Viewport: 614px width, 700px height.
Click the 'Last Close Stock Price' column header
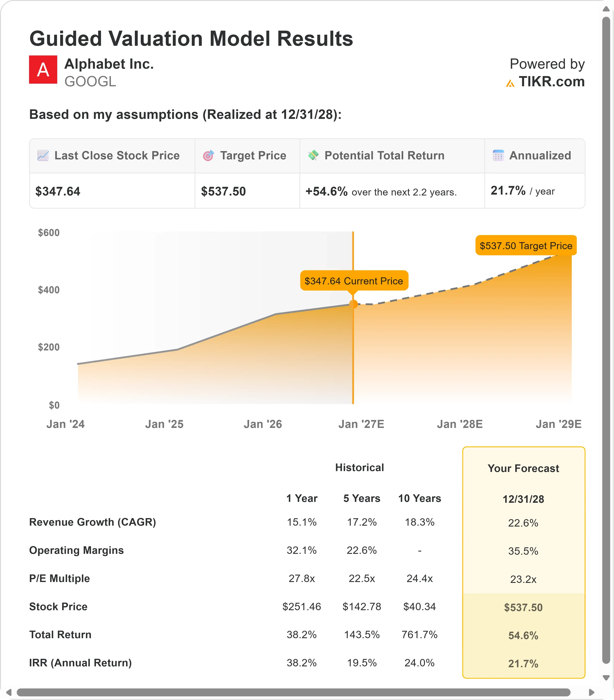(117, 155)
